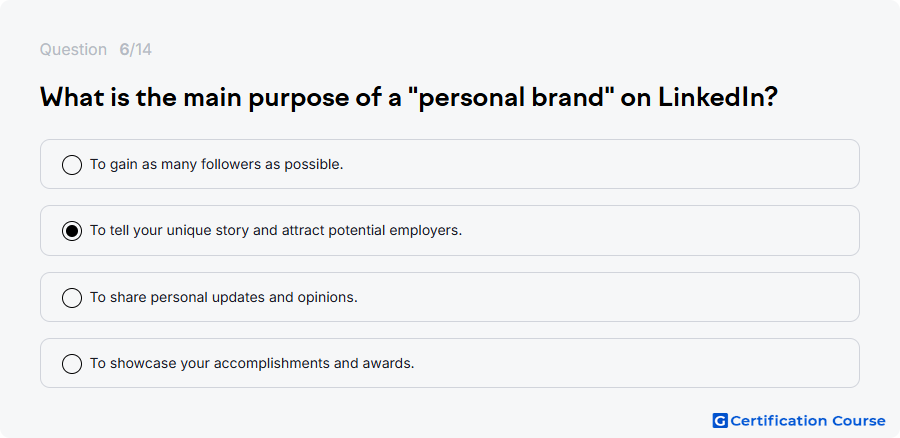This screenshot has width=900, height=438.
Task: Click blank space inside the unique story card
Action: click(660, 230)
